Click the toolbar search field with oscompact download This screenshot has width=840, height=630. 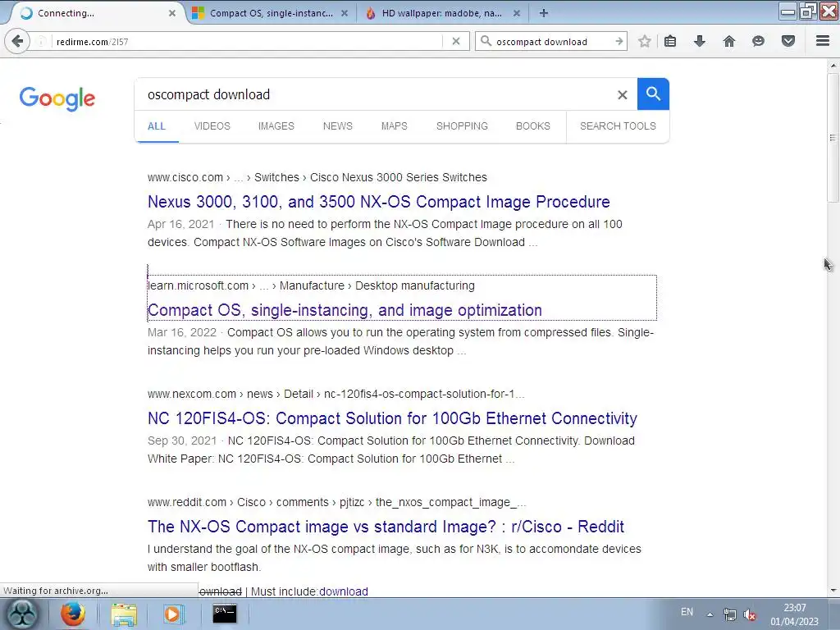[x=552, y=41]
